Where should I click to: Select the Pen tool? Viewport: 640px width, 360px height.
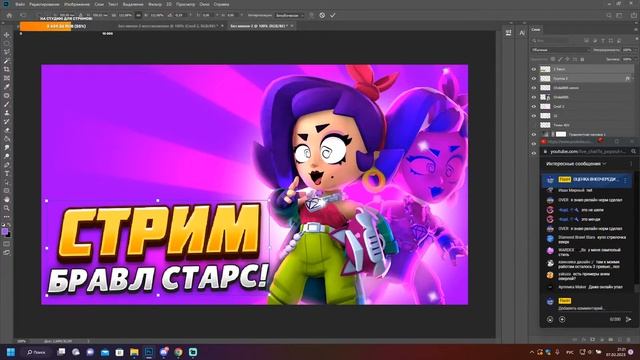[7, 165]
